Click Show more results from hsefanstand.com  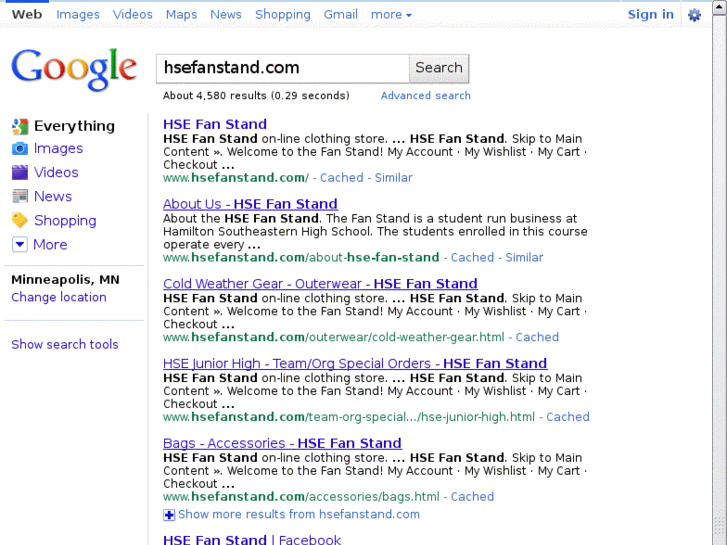299,514
